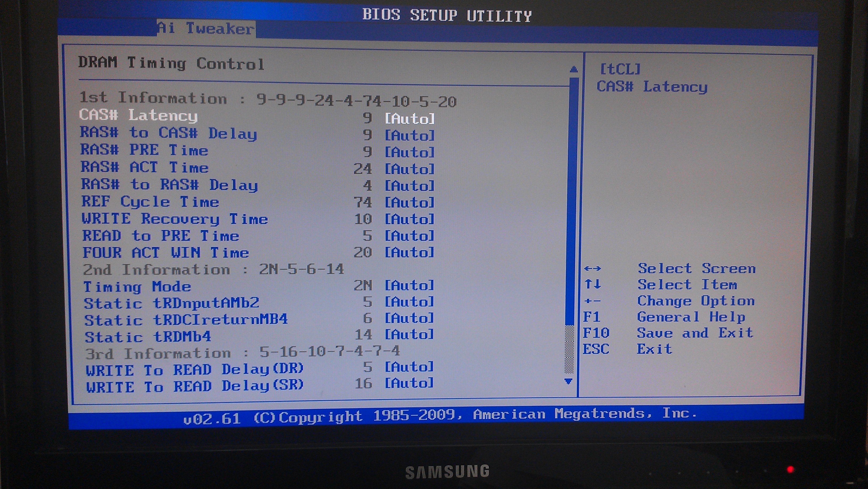Select WRITE To READ Delay(SR) row
Screen dimensions: 868x489
coord(195,387)
